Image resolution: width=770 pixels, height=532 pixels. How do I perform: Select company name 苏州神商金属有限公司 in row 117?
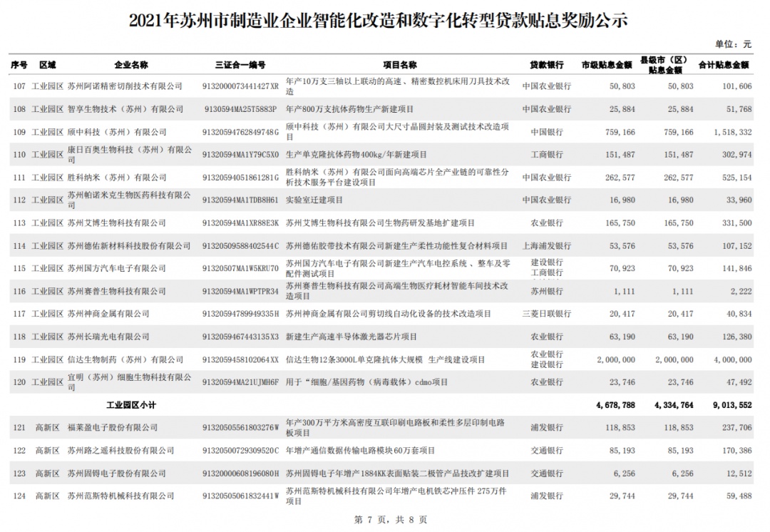[x=108, y=314]
